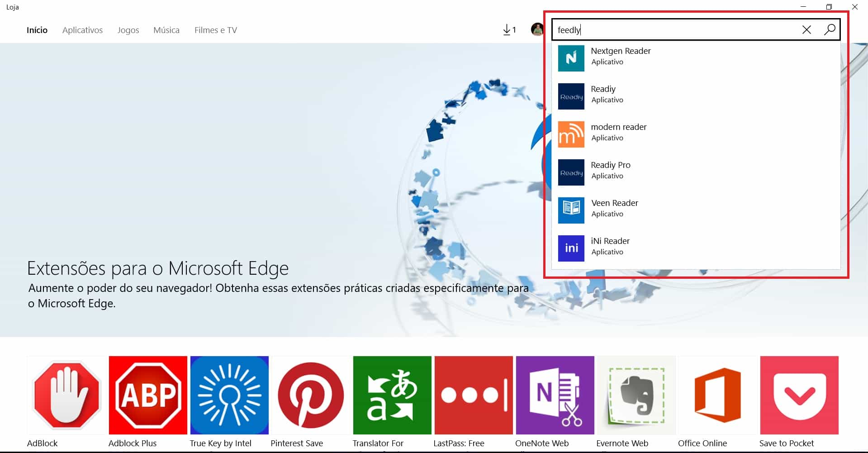Viewport: 868px width, 453px height.
Task: Open the modern reader icon
Action: click(x=571, y=134)
